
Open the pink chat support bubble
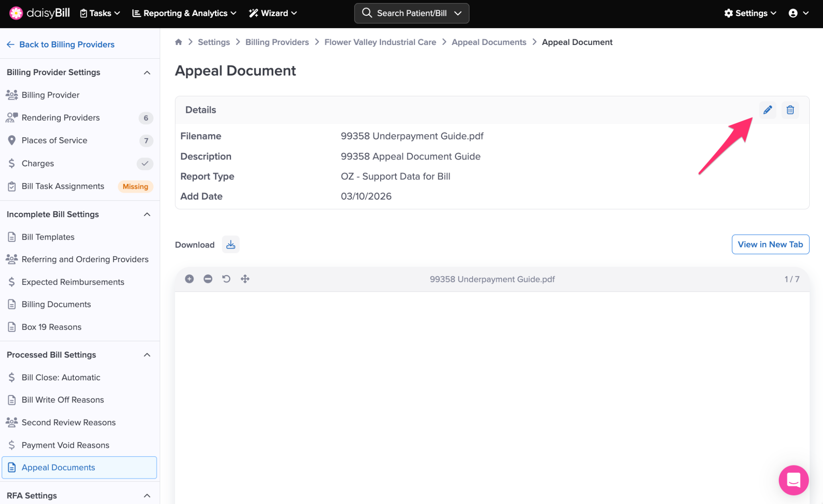(793, 480)
